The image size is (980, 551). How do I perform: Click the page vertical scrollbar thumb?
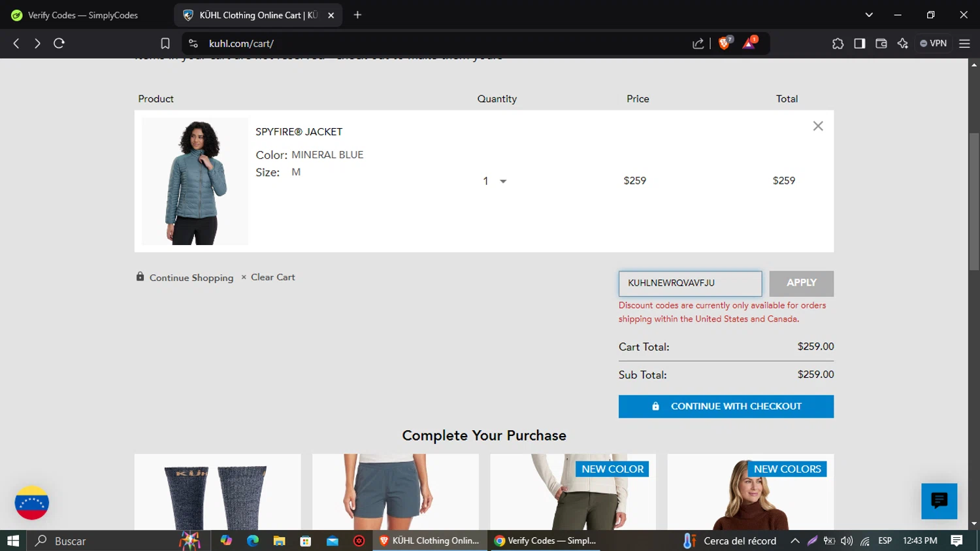tap(974, 201)
